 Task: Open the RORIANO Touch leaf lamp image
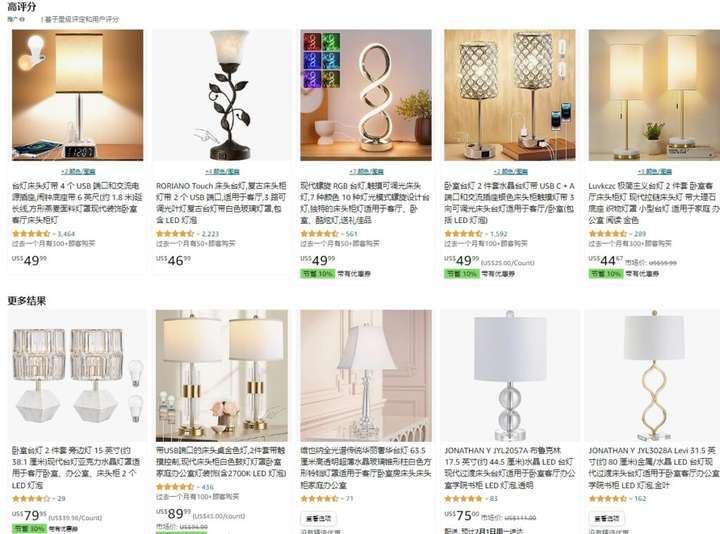(222, 95)
